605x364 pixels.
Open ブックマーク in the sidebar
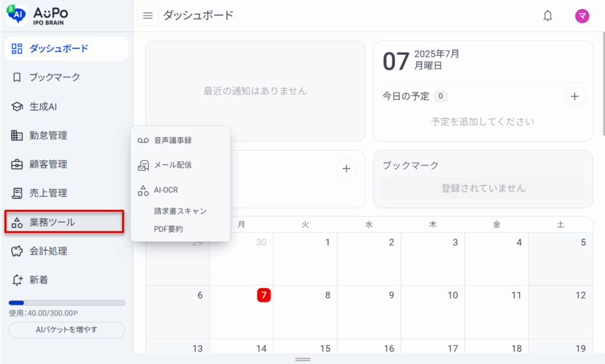click(x=66, y=77)
